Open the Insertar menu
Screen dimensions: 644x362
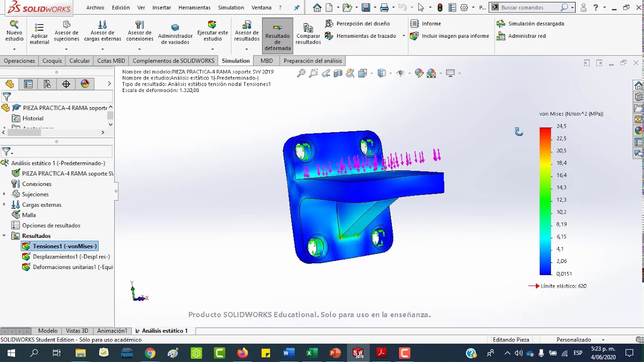(x=162, y=8)
